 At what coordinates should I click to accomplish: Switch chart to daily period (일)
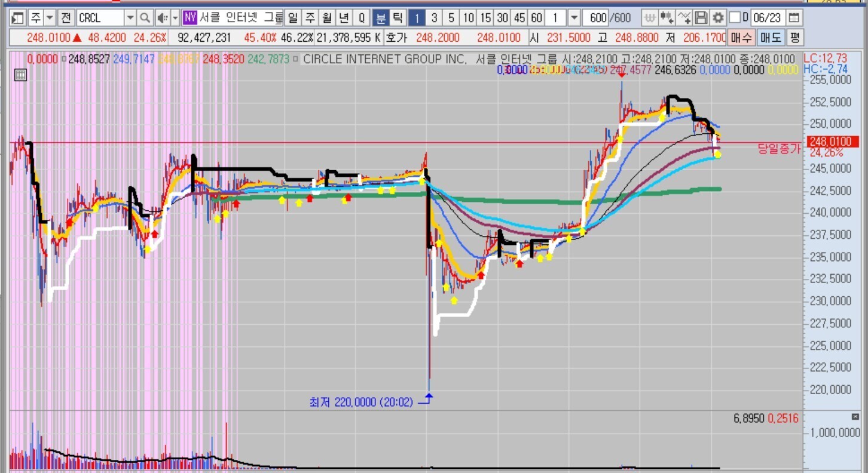(x=292, y=17)
